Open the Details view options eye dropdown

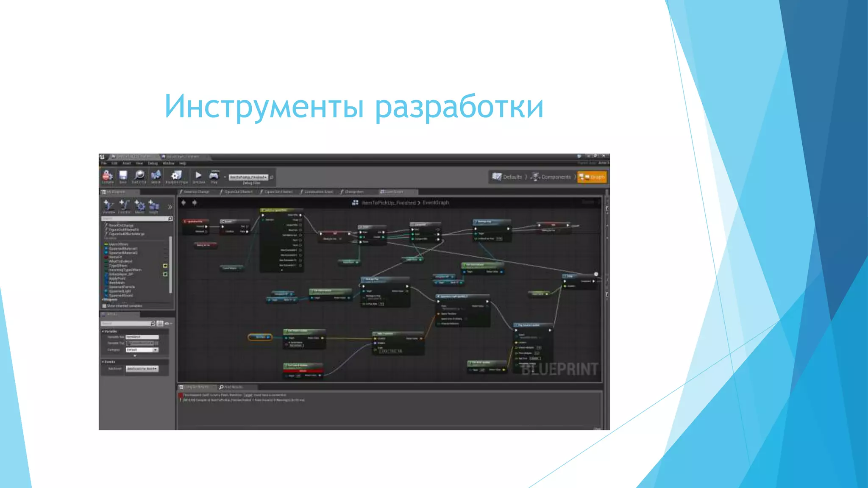[x=168, y=323]
